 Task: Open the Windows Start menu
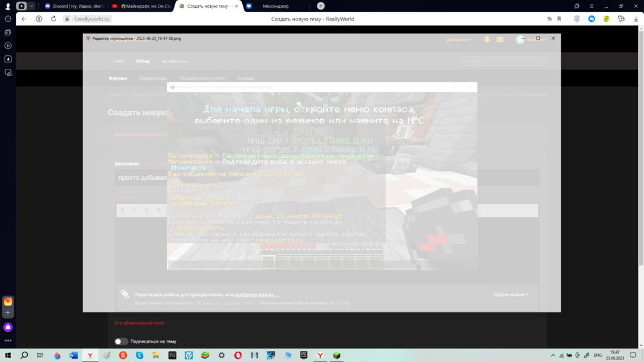pyautogui.click(x=8, y=356)
